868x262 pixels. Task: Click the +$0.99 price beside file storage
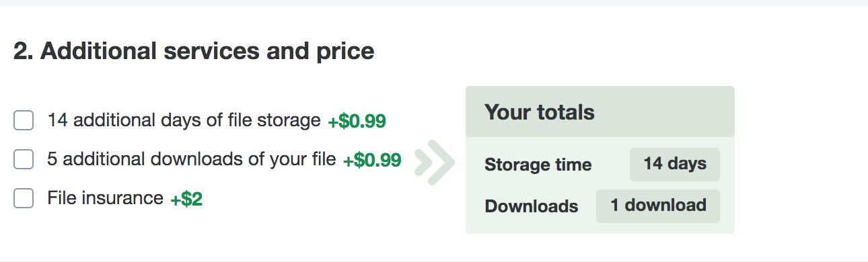[x=357, y=122]
